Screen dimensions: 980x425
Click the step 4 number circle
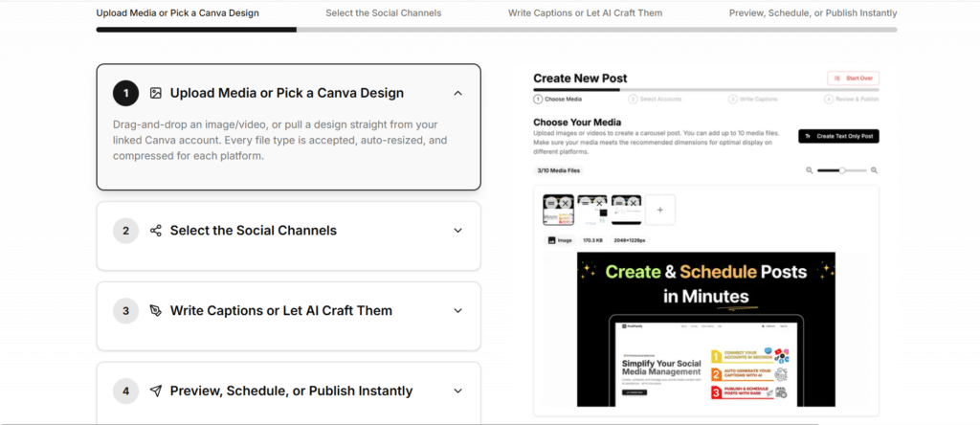[125, 391]
